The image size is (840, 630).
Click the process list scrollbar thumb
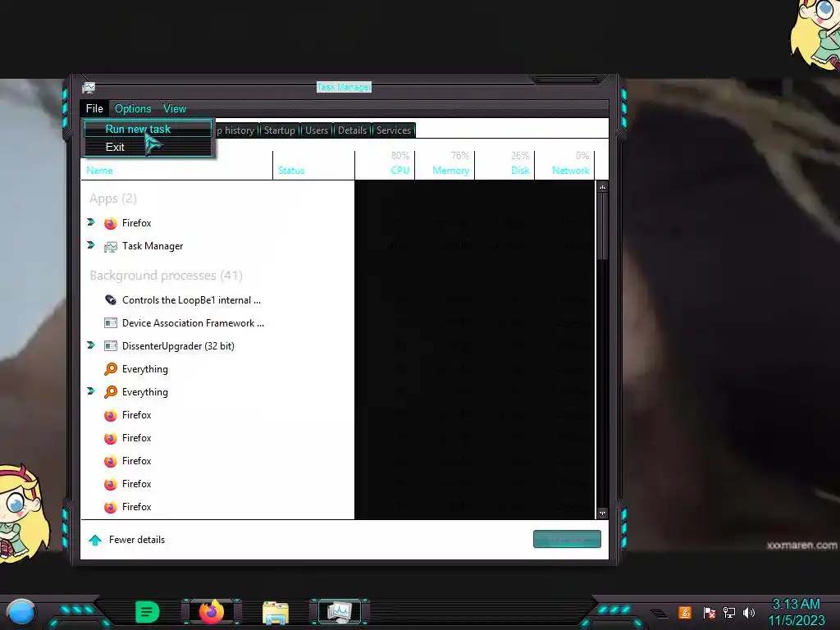pyautogui.click(x=603, y=226)
